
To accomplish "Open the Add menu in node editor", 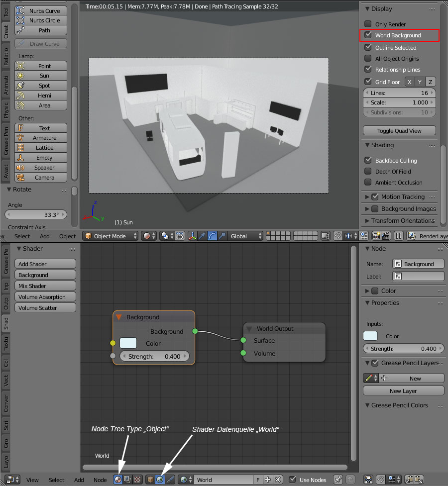I will click(79, 480).
